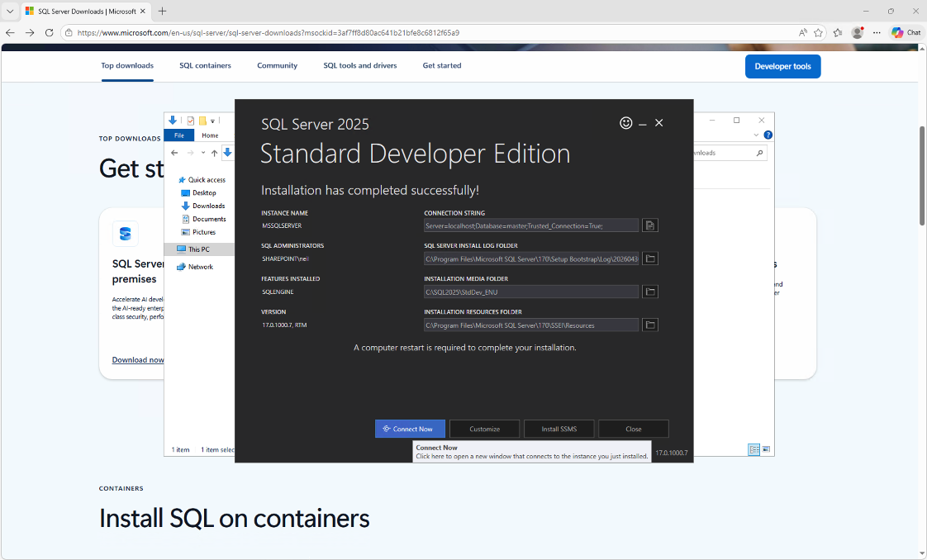
Task: Copy the connection string using its icon
Action: (x=650, y=225)
